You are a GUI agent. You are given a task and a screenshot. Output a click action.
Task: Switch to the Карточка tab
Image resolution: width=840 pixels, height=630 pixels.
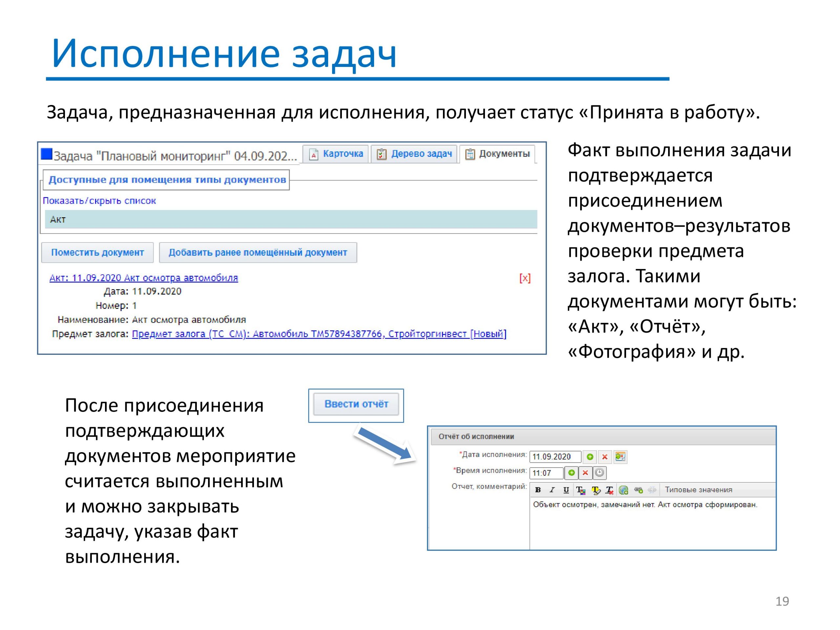336,154
